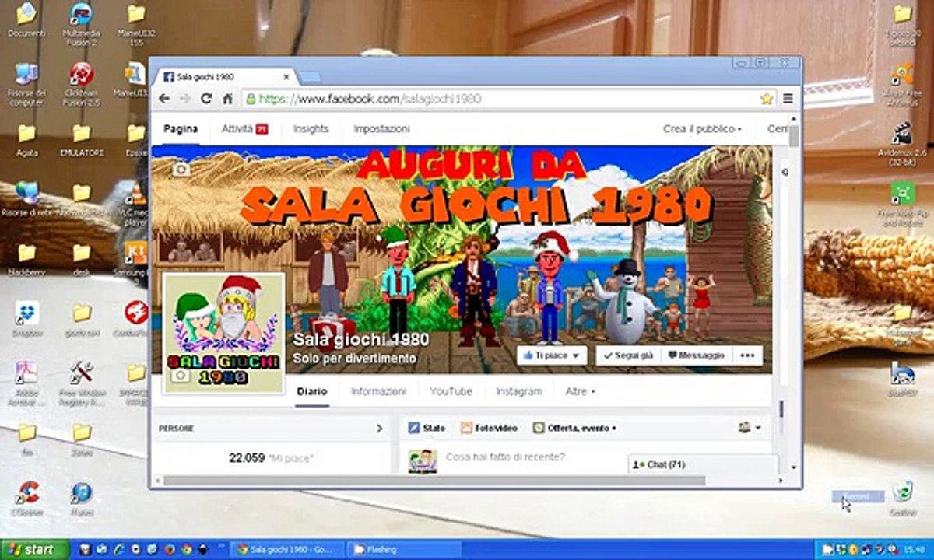The height and width of the screenshot is (560, 934).
Task: Reload the Facebook page
Action: 206,99
